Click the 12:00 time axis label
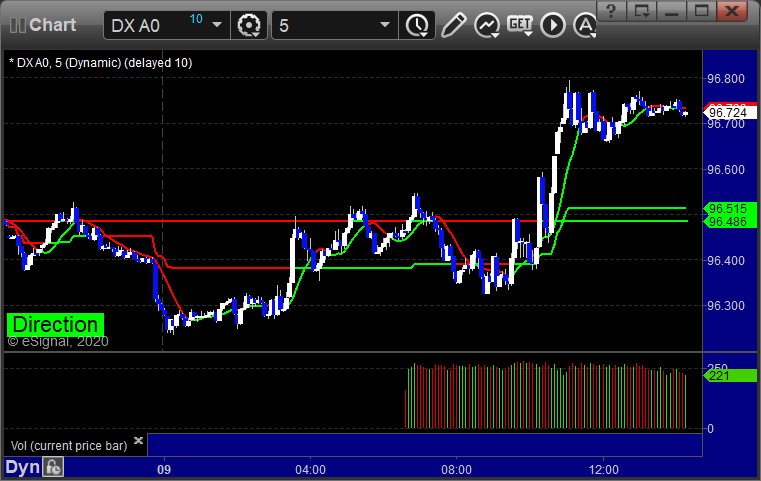Image resolution: width=761 pixels, height=481 pixels. [603, 470]
